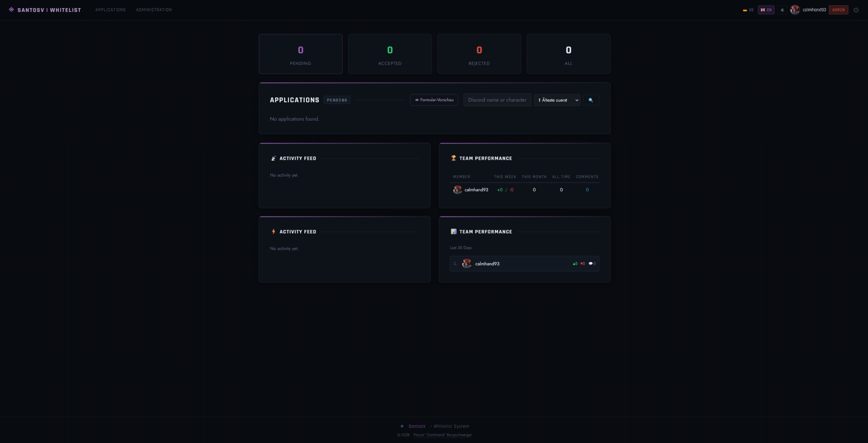Click the speech bubble comments count
Image resolution: width=868 pixels, height=443 pixels.
tap(592, 264)
